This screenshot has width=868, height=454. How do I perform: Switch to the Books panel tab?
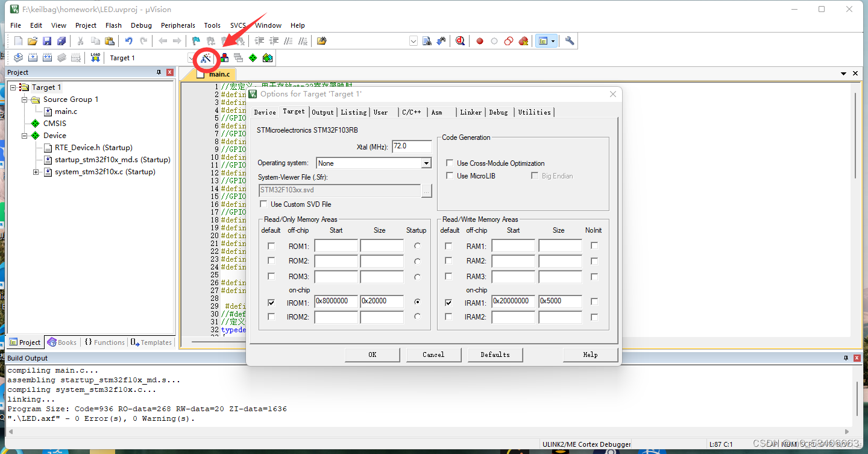click(62, 342)
